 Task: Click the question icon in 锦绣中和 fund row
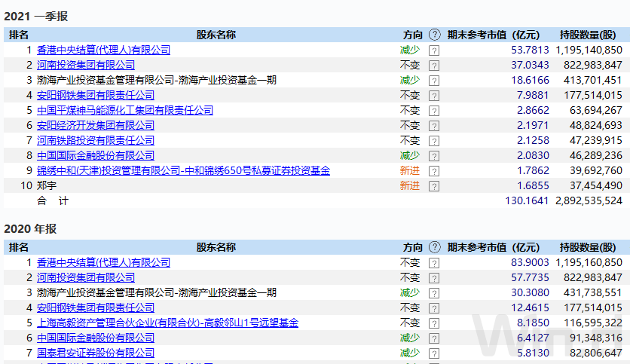click(434, 171)
